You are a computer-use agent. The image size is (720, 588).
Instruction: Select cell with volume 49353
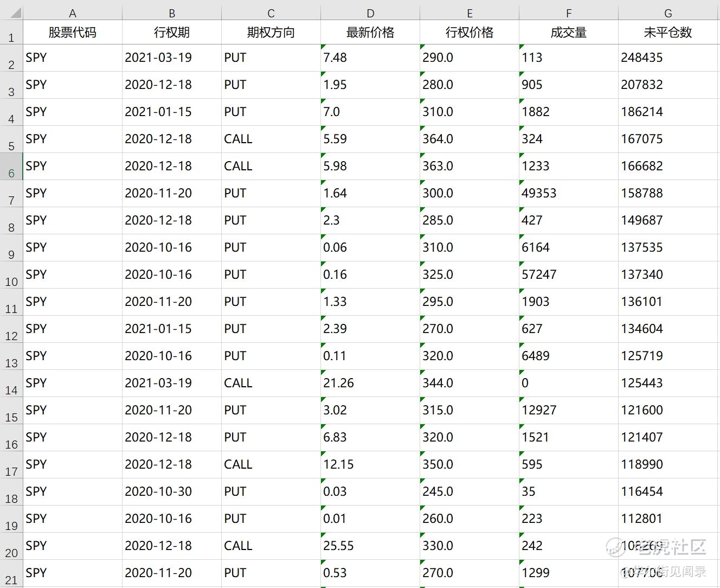point(569,194)
